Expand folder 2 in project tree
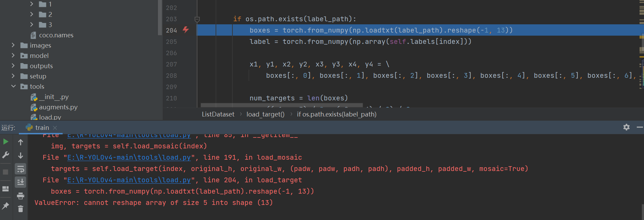This screenshot has width=644, height=220. [32, 14]
